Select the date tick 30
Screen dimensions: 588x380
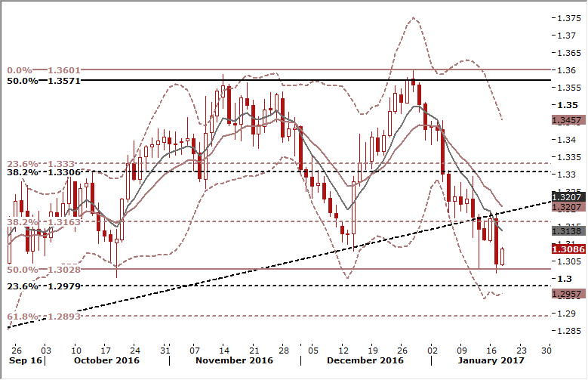click(x=546, y=351)
